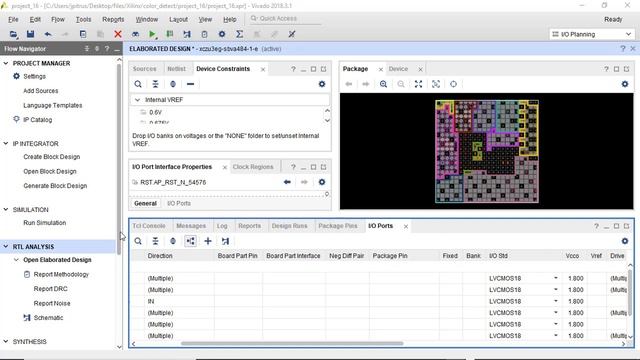Save the project with the disk icon
640x360 pixels.
30,34
